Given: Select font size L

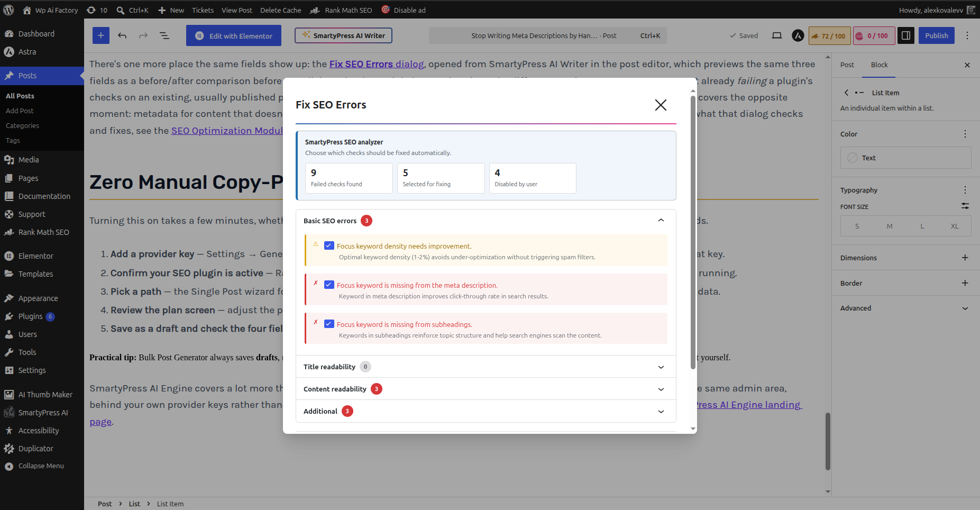Looking at the screenshot, I should 922,226.
